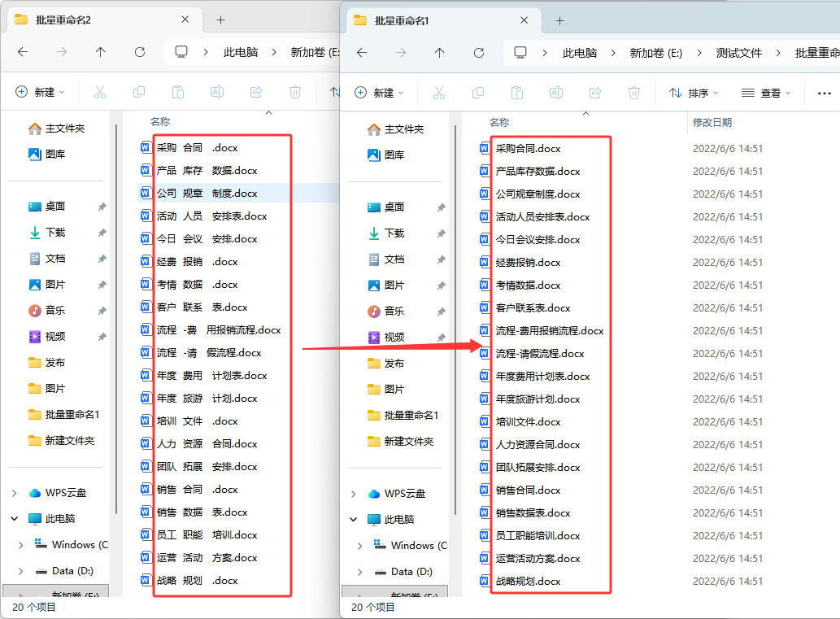Collapse 此电脑 in 批量重命名1 window sidebar
840x619 pixels.
[x=354, y=520]
